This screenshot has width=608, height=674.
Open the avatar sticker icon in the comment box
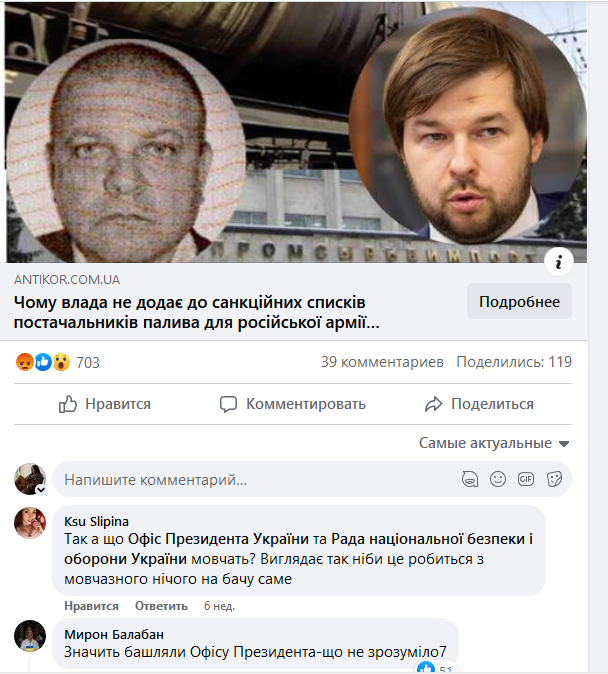(470, 479)
